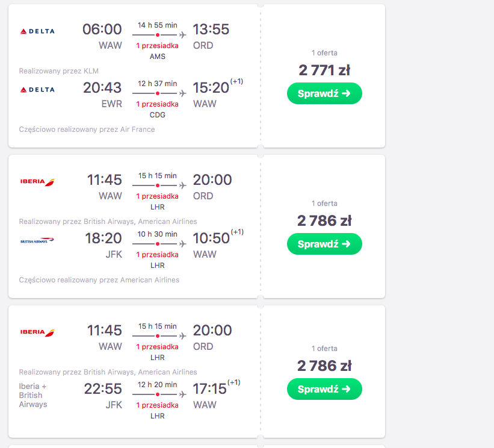The height and width of the screenshot is (448, 494).
Task: Click the Iberia logo in the third offer card
Action: (37, 332)
